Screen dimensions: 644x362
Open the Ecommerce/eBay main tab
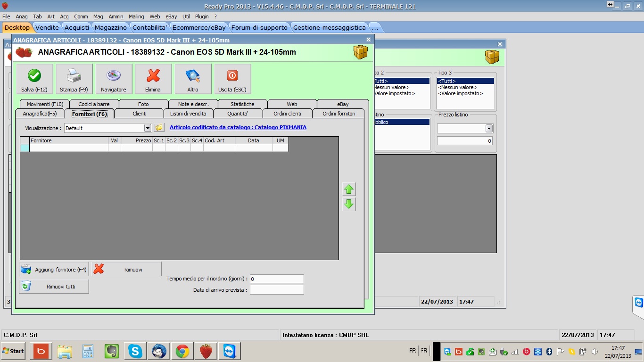click(x=199, y=27)
